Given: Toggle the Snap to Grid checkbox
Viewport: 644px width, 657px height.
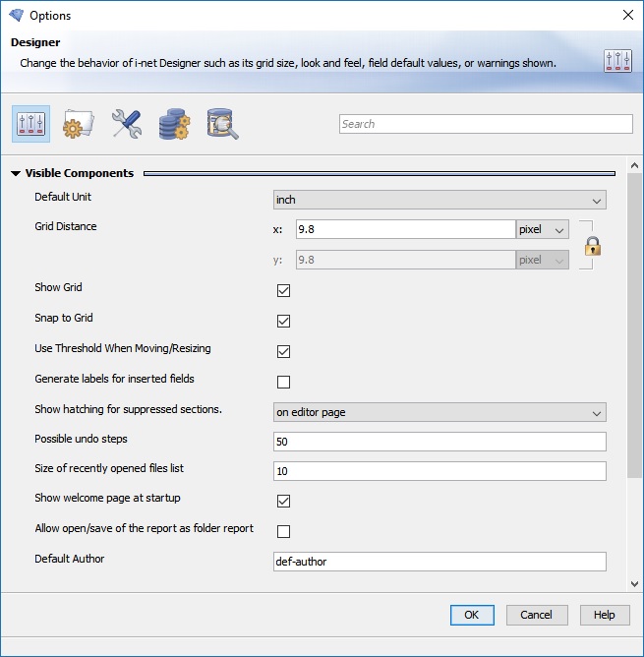Looking at the screenshot, I should [284, 322].
